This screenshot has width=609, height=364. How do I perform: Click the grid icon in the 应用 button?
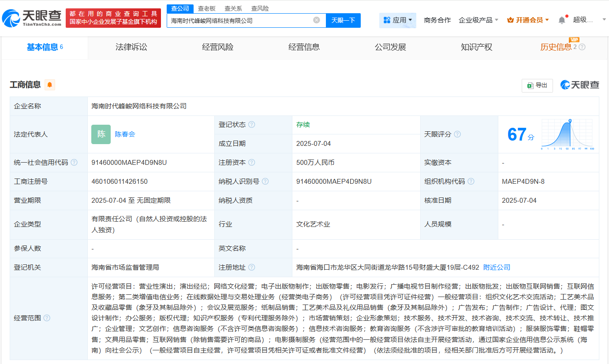tap(387, 20)
